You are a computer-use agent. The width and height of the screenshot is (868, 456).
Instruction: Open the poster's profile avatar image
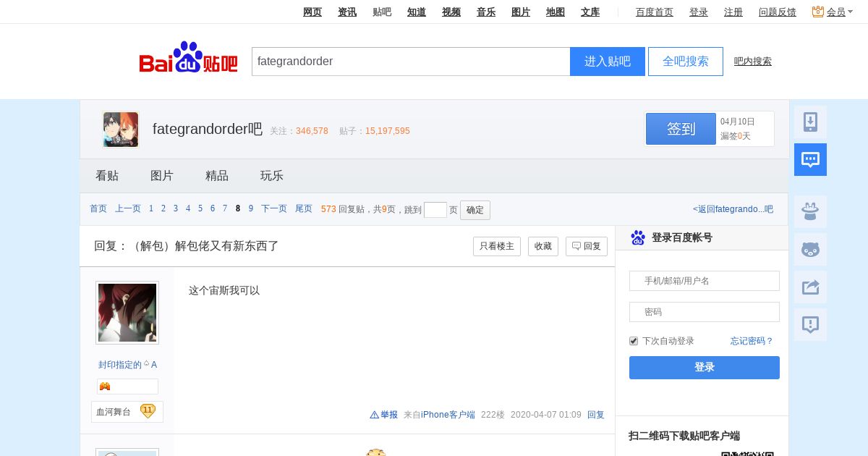click(127, 313)
